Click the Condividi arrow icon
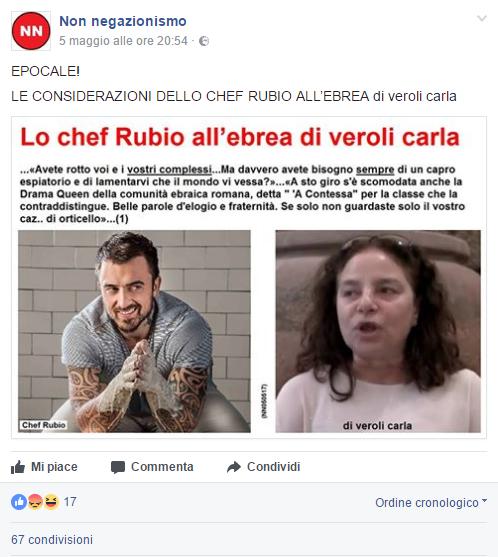498x557 pixels. [234, 467]
